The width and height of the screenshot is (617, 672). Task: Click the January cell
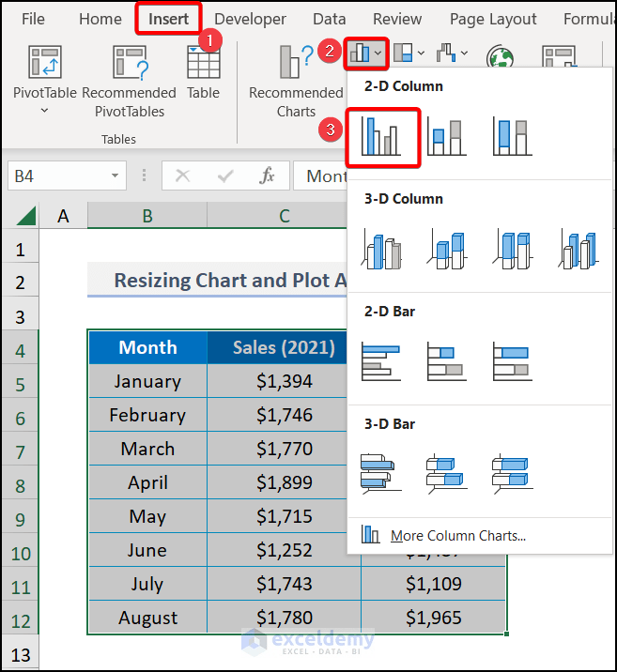pos(148,381)
